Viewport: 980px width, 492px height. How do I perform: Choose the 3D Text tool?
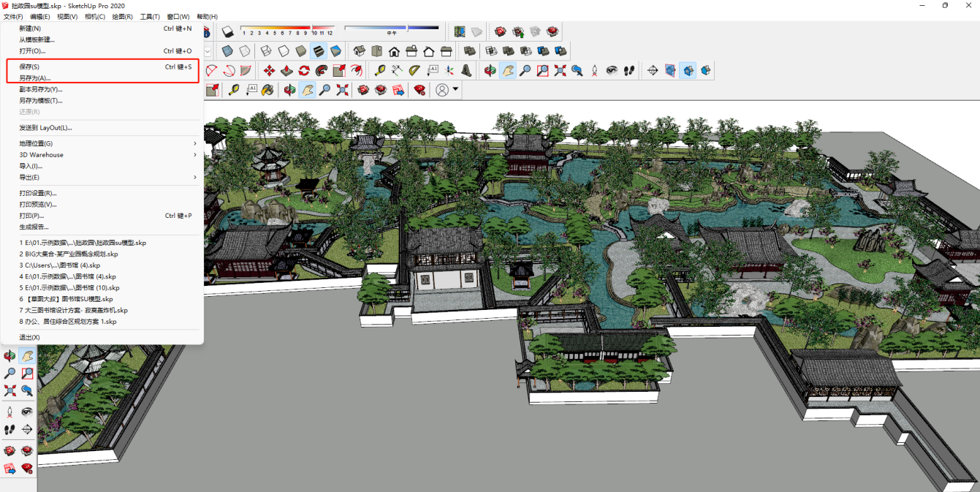(466, 71)
